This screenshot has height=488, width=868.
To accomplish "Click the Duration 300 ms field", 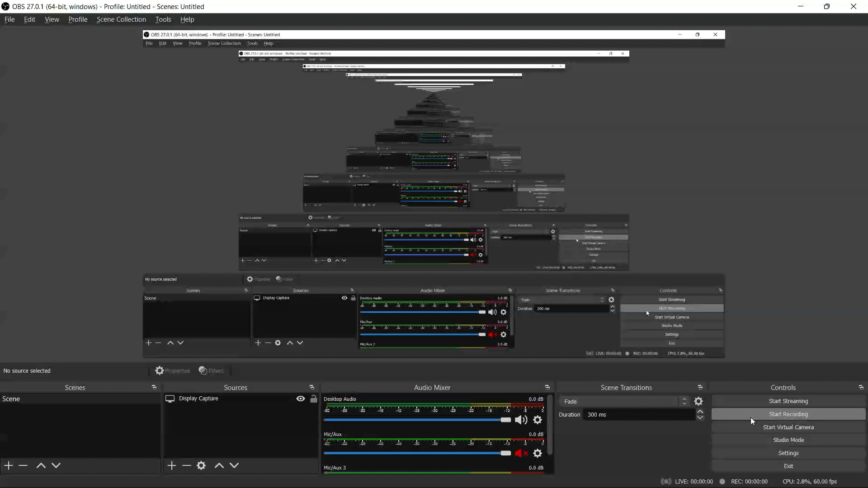I will 639,414.
